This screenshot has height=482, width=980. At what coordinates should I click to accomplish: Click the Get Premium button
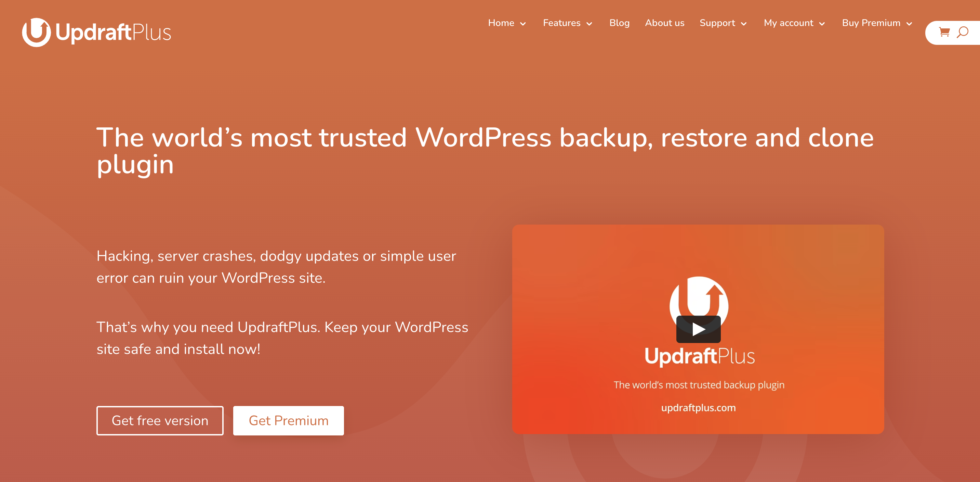pos(289,420)
